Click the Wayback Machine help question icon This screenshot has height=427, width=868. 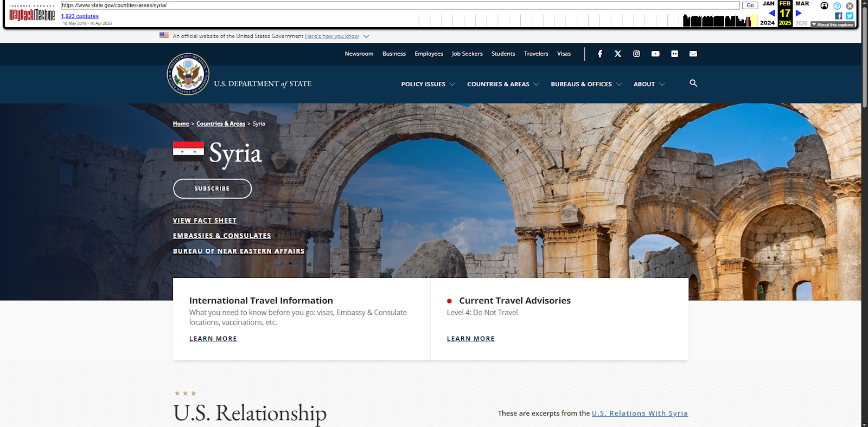coord(837,6)
